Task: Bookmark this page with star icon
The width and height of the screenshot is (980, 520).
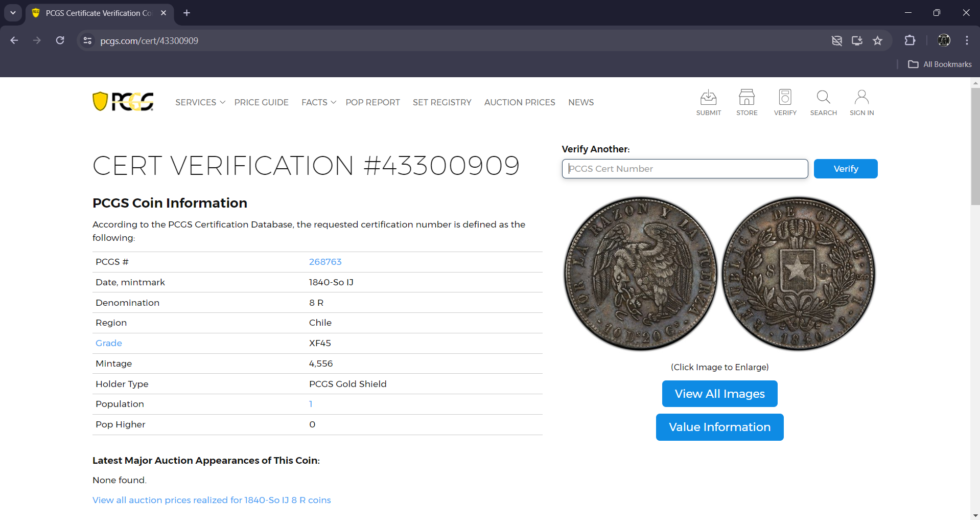Action: point(877,40)
